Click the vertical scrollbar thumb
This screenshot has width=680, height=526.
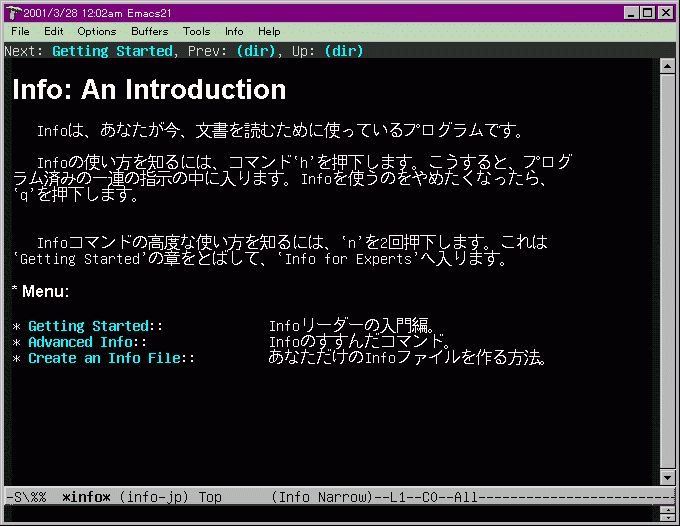click(667, 271)
